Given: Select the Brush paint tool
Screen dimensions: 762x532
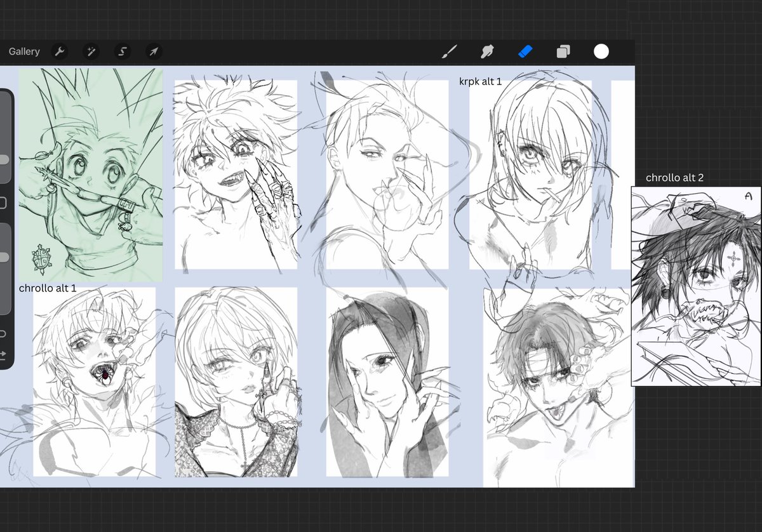Looking at the screenshot, I should tap(450, 51).
